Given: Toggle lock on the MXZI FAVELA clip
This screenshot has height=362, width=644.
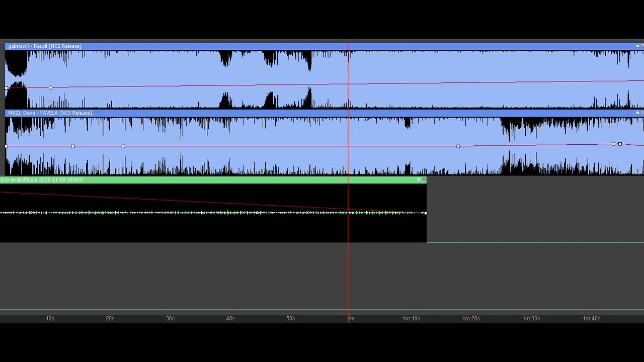Looking at the screenshot, I should pyautogui.click(x=637, y=113).
